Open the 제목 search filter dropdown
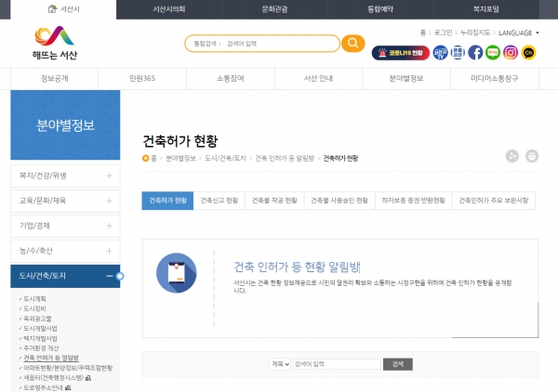Viewport: 558px width, 392px height. tap(279, 364)
